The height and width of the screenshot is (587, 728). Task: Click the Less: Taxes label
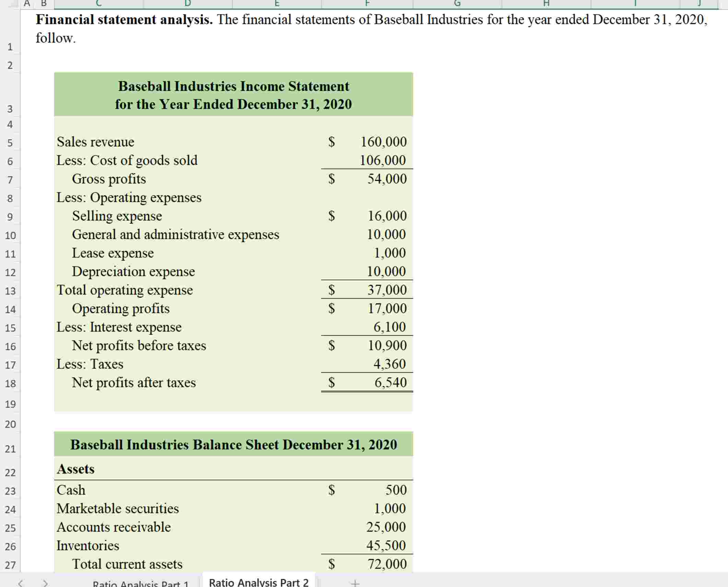90,364
